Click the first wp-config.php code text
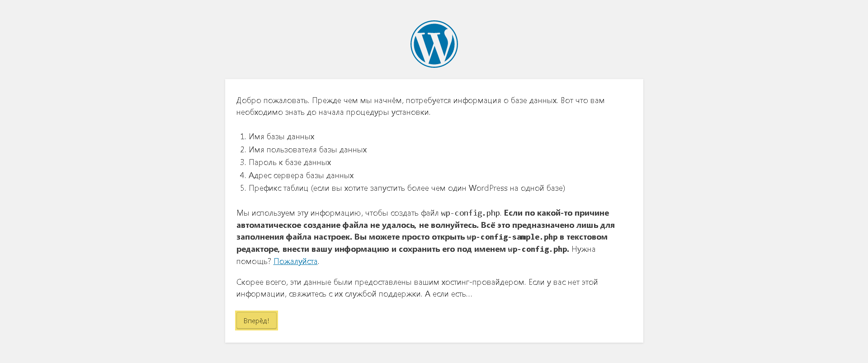Viewport: 868px width, 363px height. click(x=470, y=213)
